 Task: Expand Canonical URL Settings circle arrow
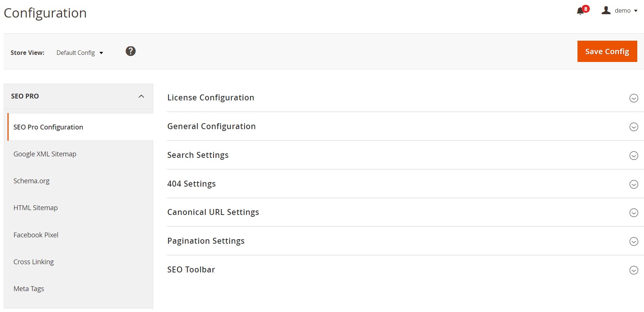point(634,213)
